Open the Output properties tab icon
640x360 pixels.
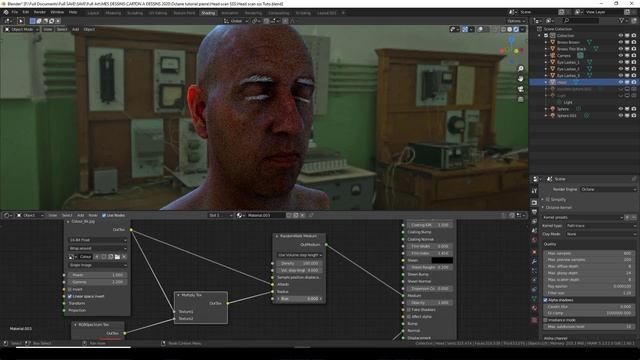tap(534, 212)
